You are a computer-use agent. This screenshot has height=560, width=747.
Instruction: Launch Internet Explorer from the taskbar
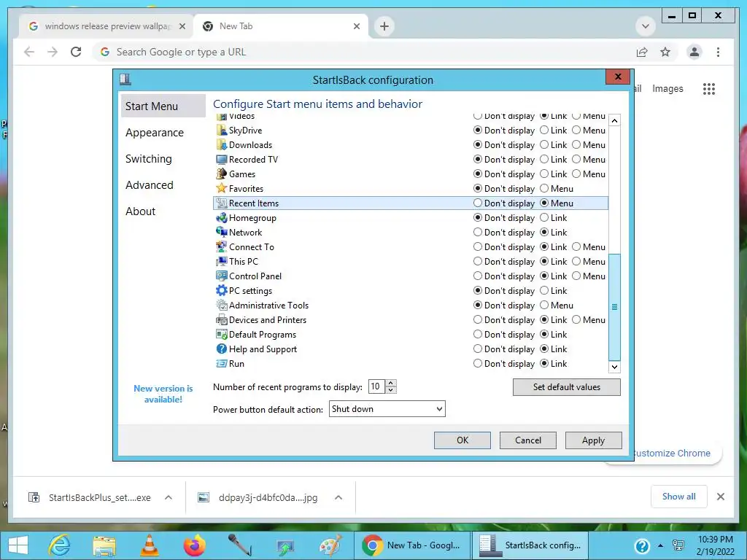pos(60,545)
